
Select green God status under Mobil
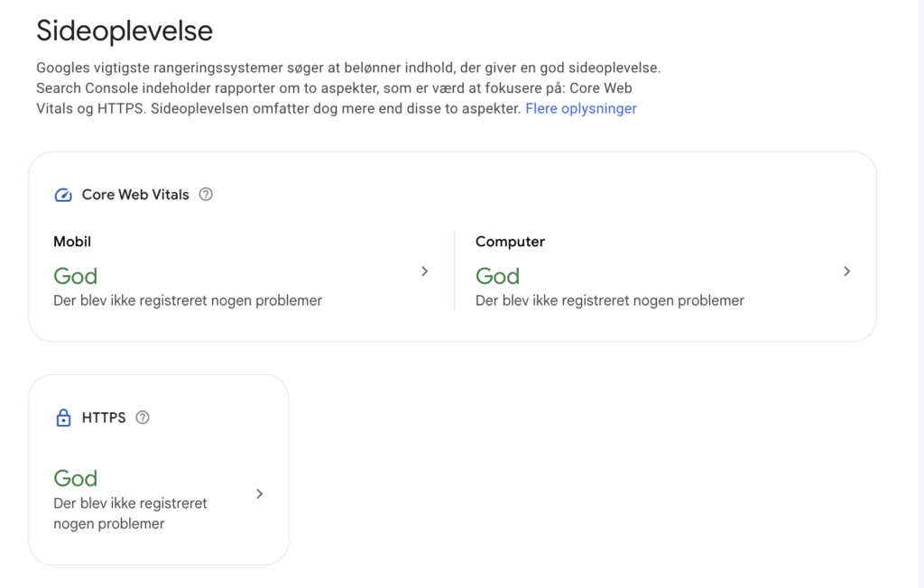[x=76, y=276]
